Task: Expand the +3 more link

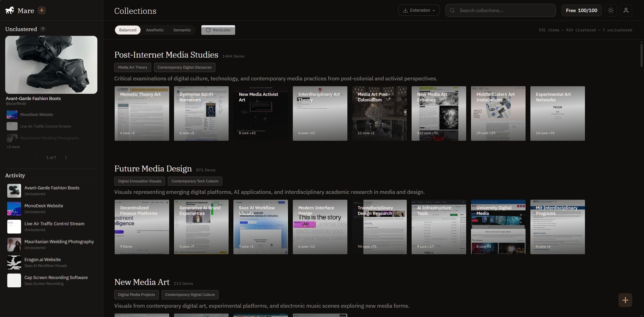Action: 13,147
